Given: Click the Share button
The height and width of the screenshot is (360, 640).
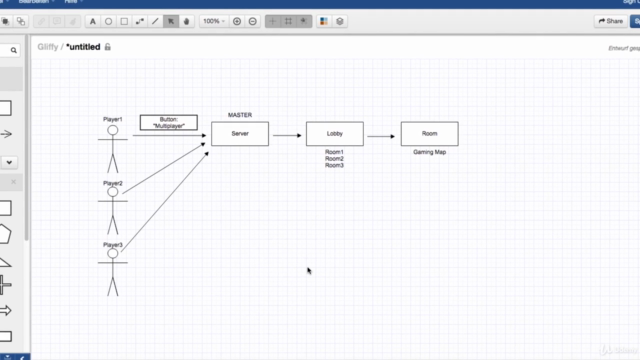Looking at the screenshot, I should [x=611, y=21].
